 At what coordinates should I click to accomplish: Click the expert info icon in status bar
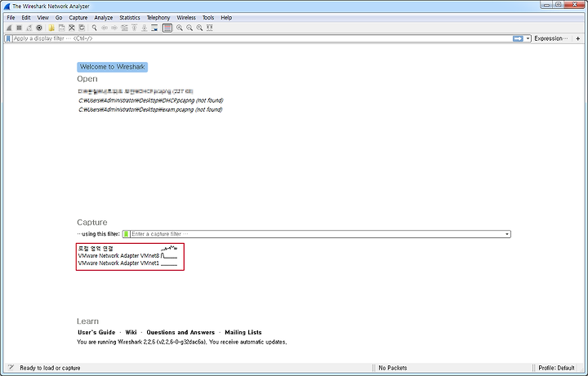click(11, 367)
